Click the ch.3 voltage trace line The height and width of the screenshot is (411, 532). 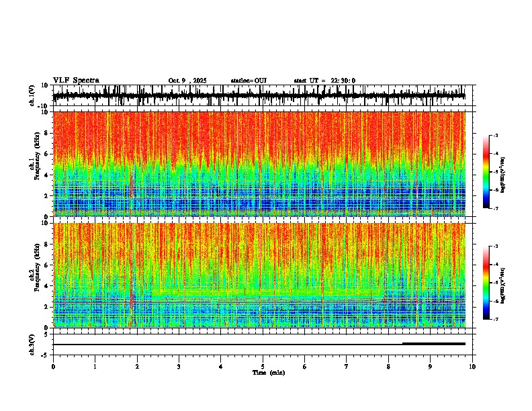point(259,345)
